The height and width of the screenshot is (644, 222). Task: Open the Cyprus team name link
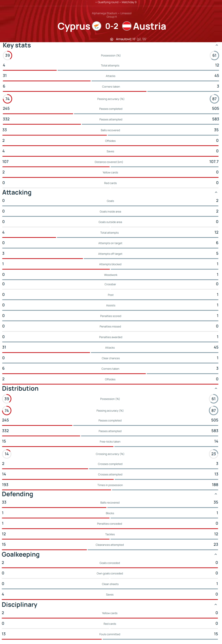[74, 26]
